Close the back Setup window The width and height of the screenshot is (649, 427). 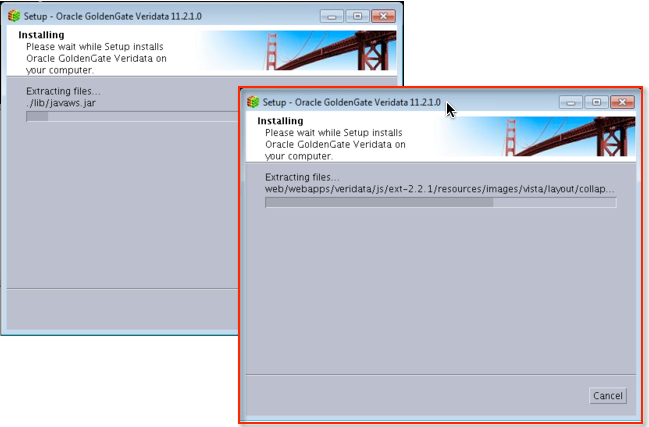coord(383,16)
